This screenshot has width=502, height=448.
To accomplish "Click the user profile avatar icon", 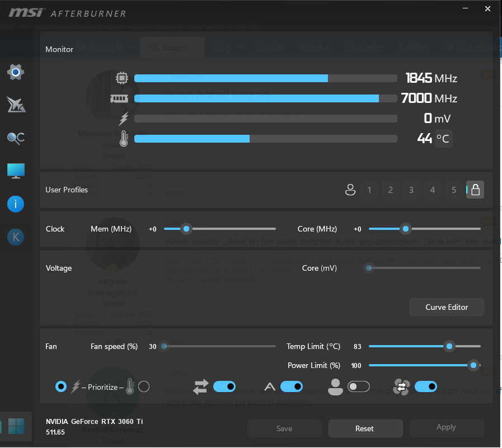I will (350, 190).
